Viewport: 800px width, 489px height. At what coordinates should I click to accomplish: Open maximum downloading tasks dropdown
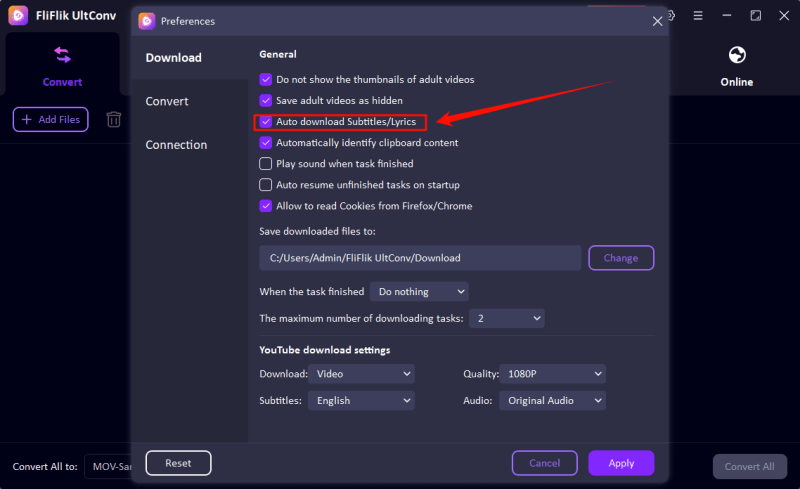tap(507, 318)
